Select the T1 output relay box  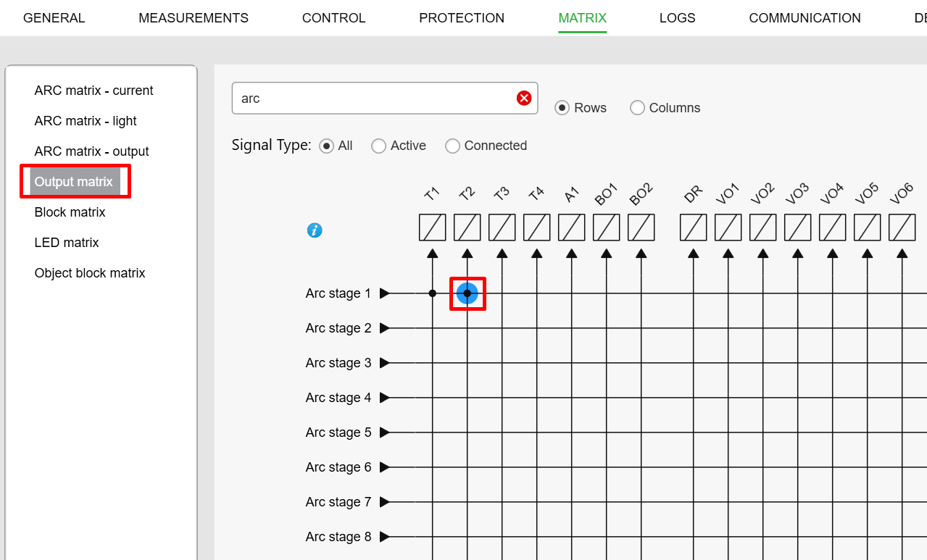pyautogui.click(x=433, y=227)
